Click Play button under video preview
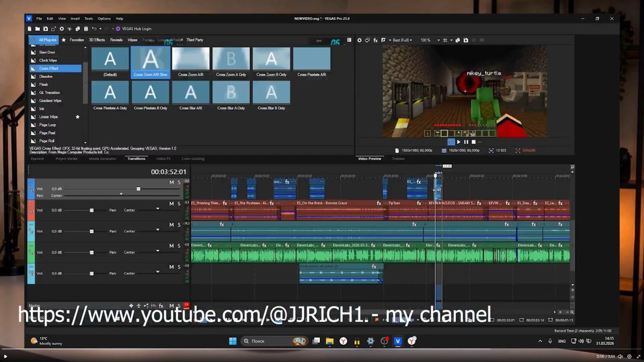The image size is (644, 362). point(459,142)
